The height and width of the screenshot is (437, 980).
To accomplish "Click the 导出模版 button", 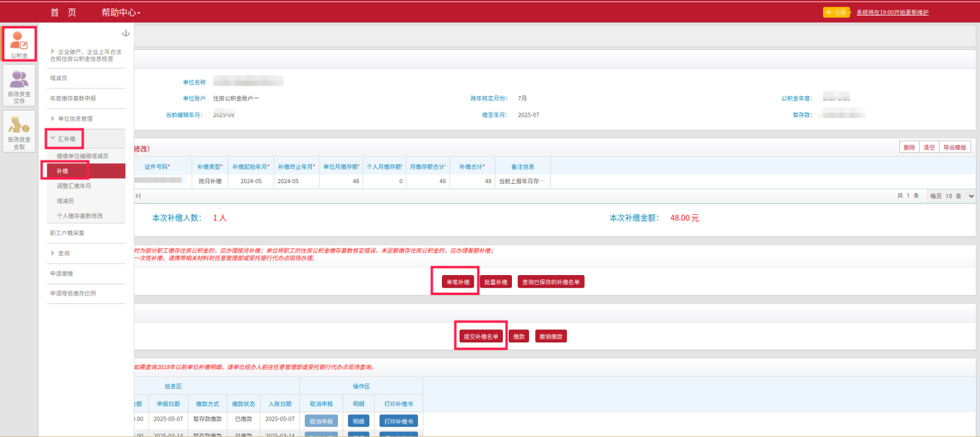I will (x=955, y=147).
